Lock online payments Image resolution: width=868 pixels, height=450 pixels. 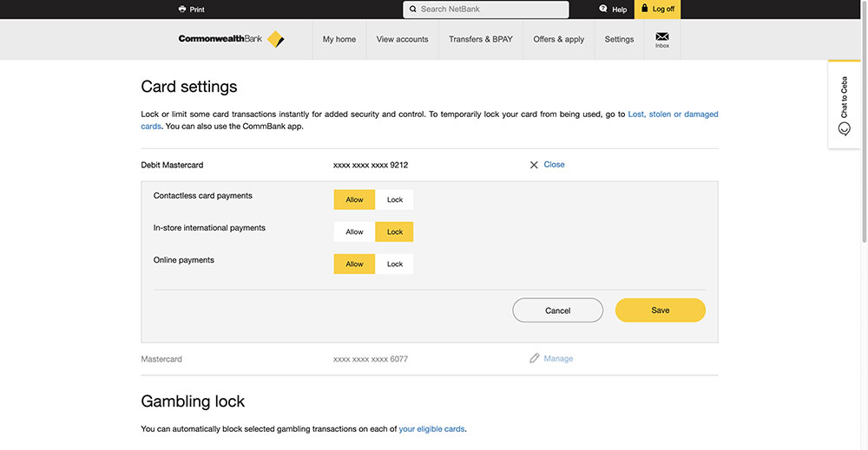394,264
